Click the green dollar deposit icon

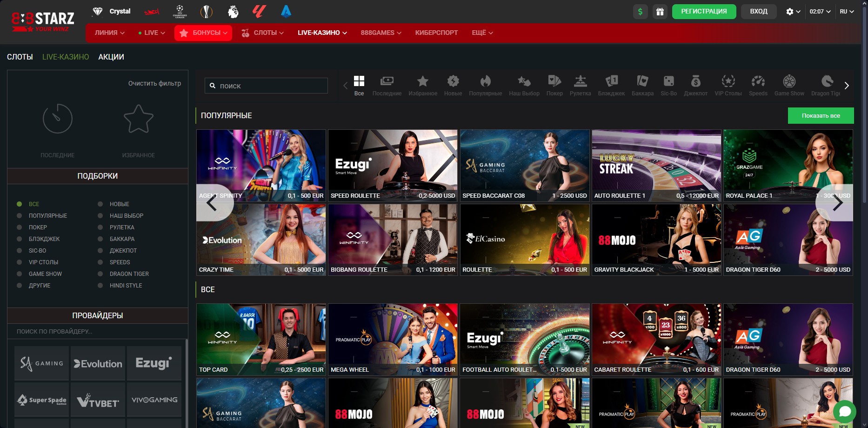pos(640,12)
